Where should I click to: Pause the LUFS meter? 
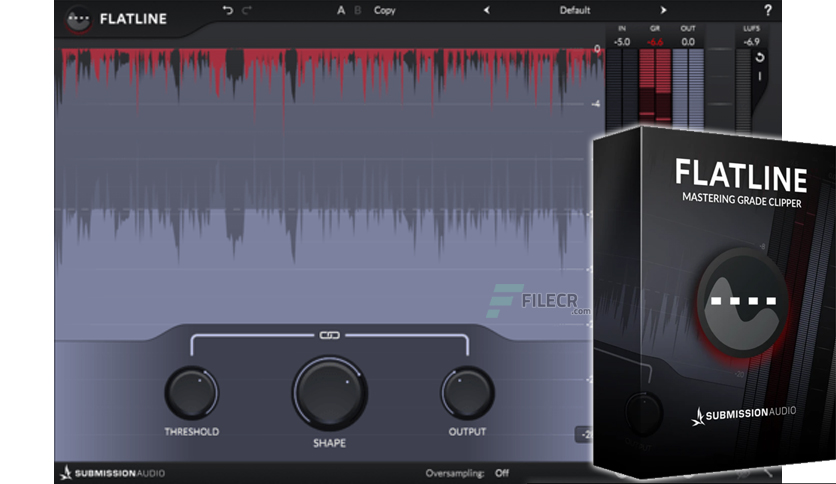760,77
